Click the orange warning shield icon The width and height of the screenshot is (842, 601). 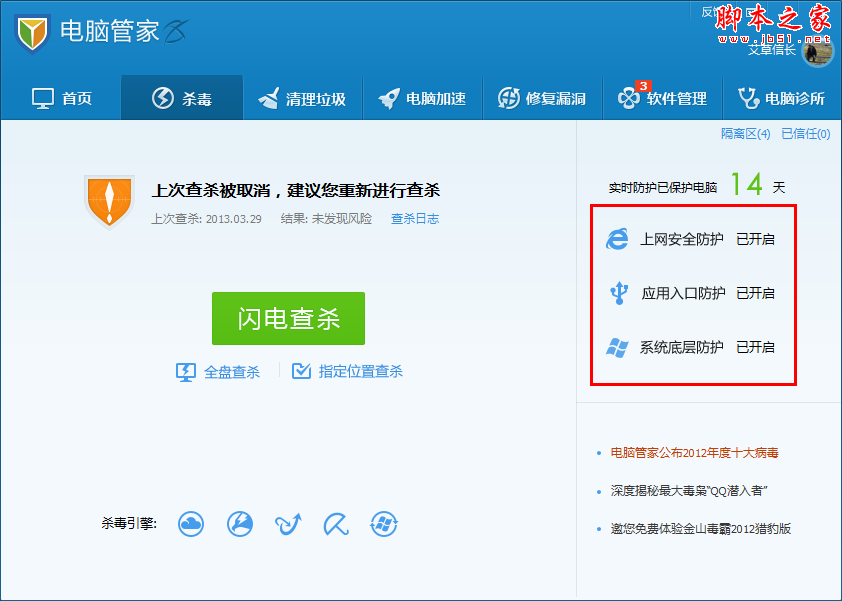110,202
